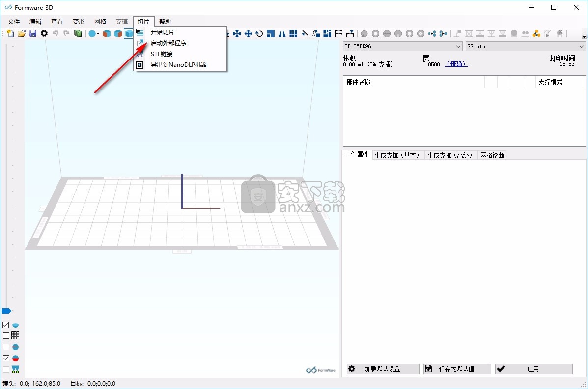Click the layer count value 8500
This screenshot has width=588, height=389.
click(434, 64)
